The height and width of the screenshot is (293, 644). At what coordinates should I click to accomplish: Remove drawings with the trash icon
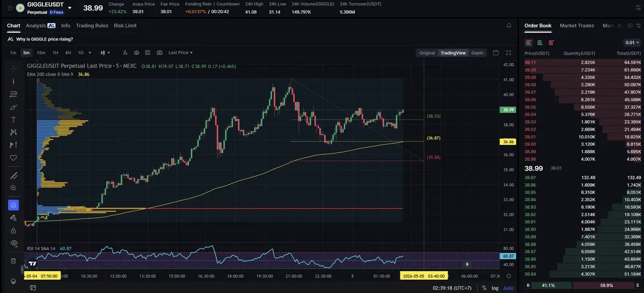point(14,261)
